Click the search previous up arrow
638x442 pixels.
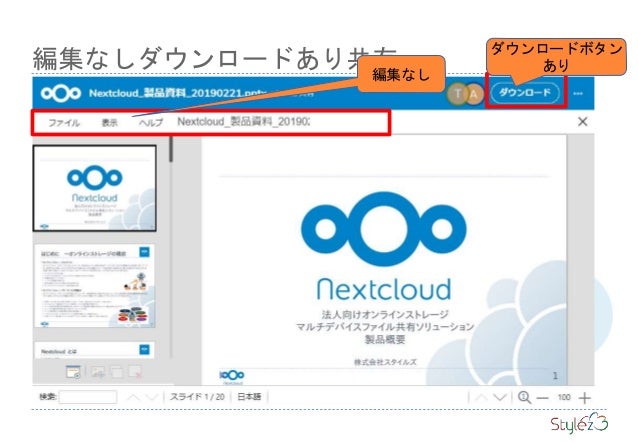[133, 397]
